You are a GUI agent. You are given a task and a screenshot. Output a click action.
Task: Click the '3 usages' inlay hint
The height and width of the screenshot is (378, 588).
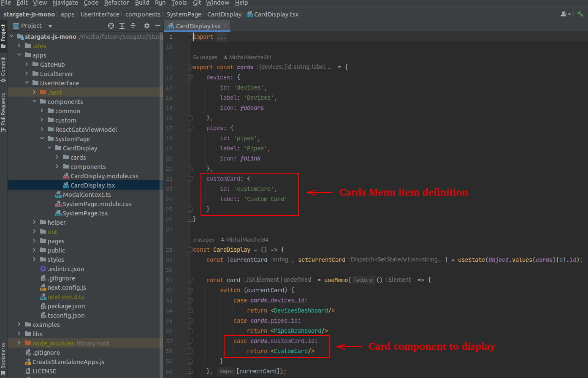203,239
